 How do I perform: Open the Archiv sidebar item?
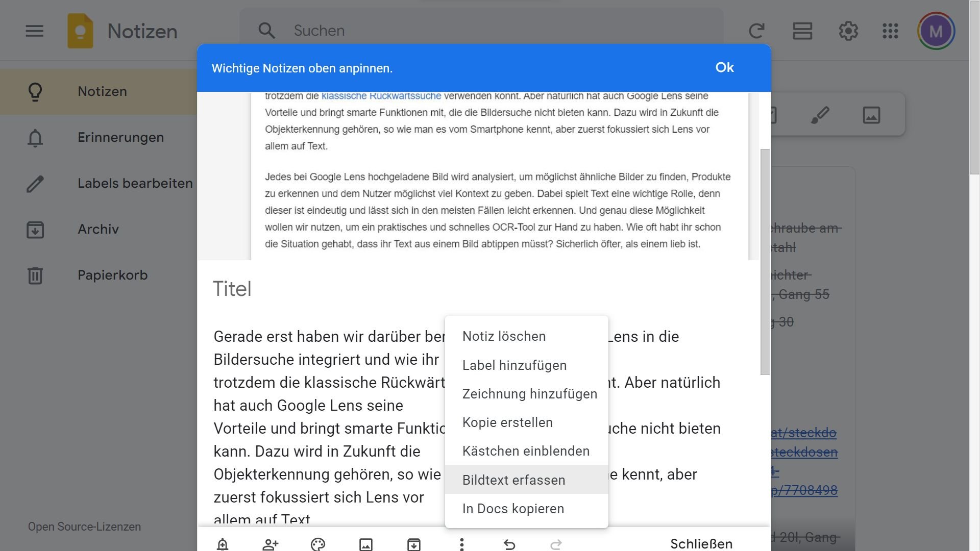[x=98, y=229]
